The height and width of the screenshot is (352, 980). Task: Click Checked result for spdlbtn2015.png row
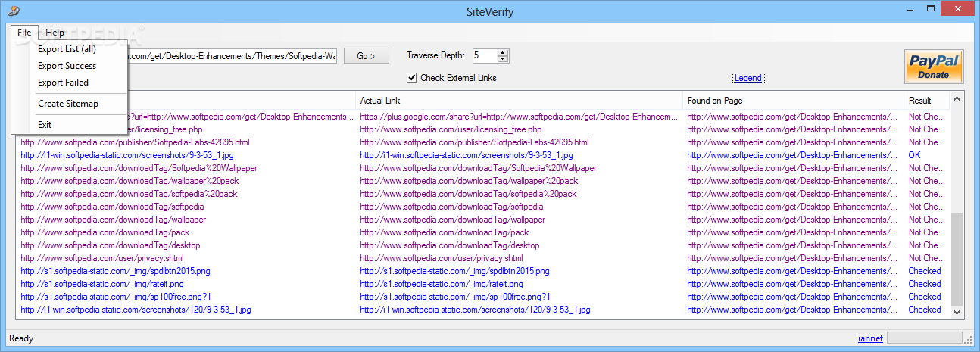pyautogui.click(x=925, y=271)
